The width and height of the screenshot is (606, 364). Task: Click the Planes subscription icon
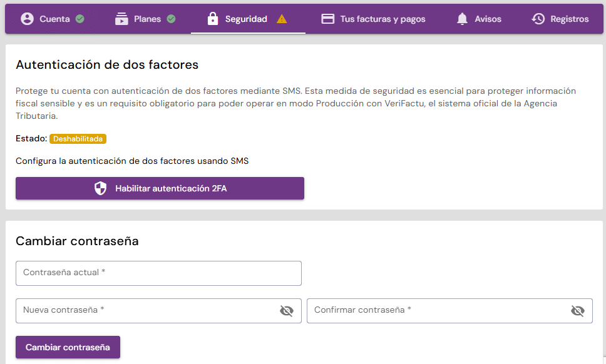[x=121, y=19]
